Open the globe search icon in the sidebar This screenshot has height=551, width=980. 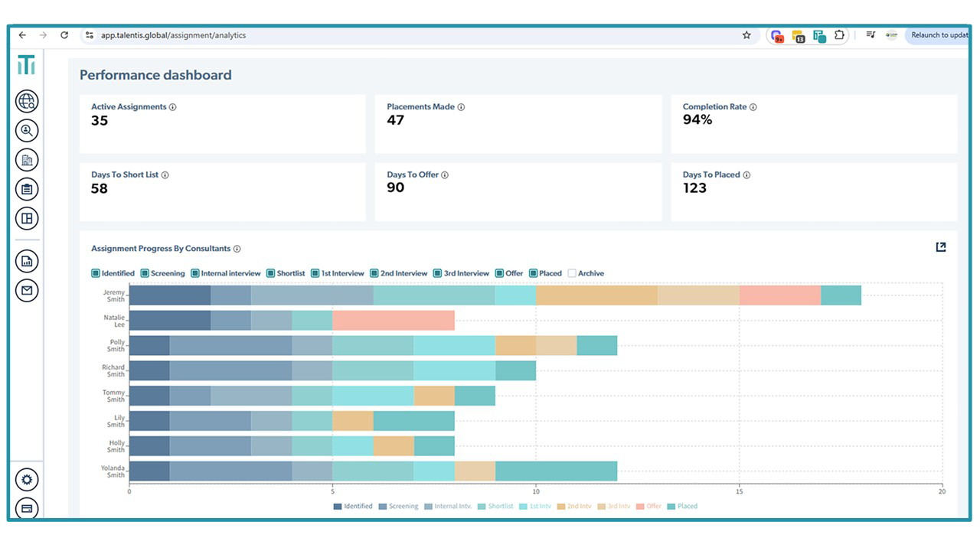[27, 102]
